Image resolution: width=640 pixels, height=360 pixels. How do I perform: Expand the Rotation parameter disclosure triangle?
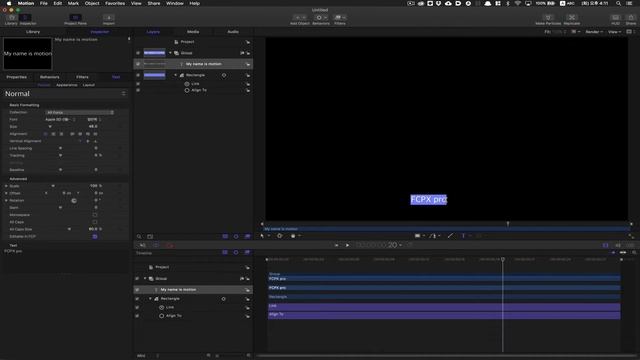tap(6, 200)
